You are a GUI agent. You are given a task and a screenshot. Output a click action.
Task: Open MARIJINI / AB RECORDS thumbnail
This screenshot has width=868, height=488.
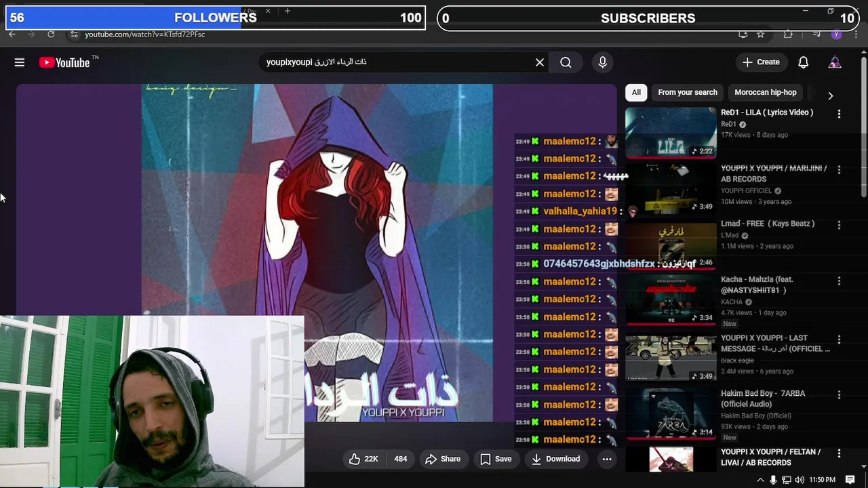(x=671, y=189)
